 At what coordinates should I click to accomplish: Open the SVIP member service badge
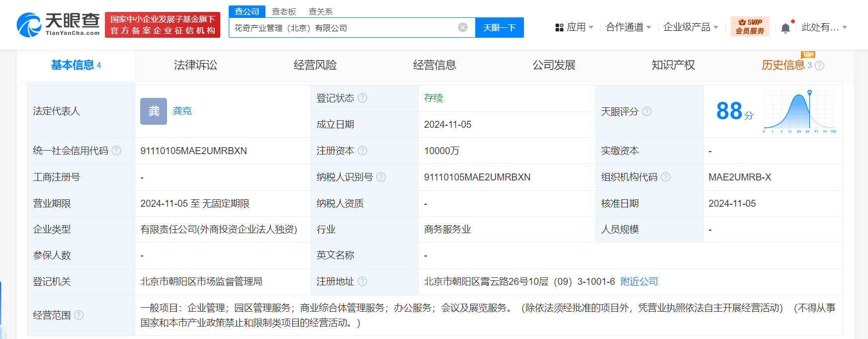tap(750, 27)
